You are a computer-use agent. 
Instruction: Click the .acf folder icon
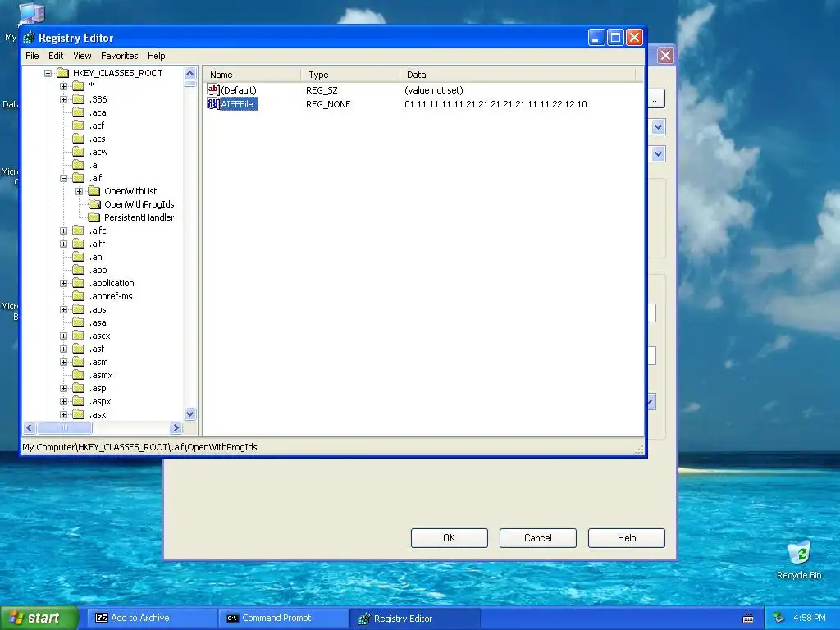(x=78, y=126)
